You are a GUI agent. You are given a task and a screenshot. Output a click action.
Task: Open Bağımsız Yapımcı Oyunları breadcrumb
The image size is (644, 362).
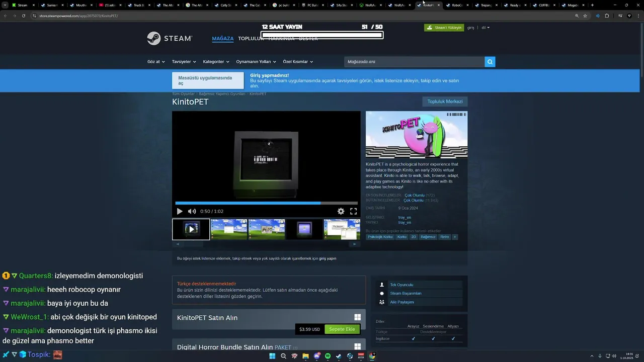coord(222,94)
